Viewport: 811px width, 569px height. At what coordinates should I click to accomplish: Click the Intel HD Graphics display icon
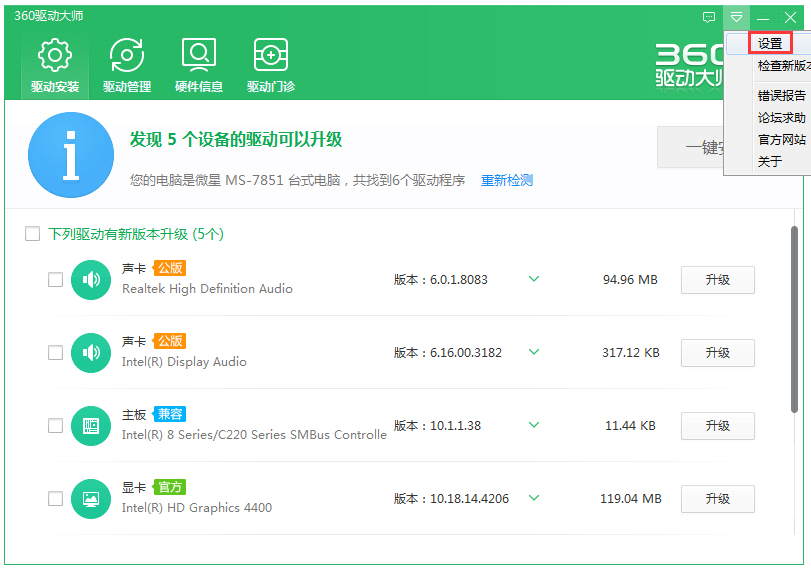[91, 498]
